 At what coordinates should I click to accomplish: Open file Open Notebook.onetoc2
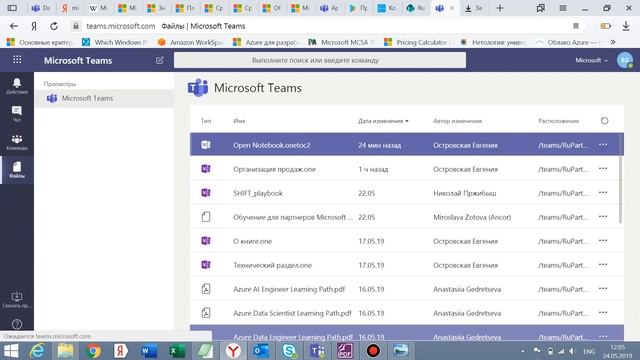(272, 145)
